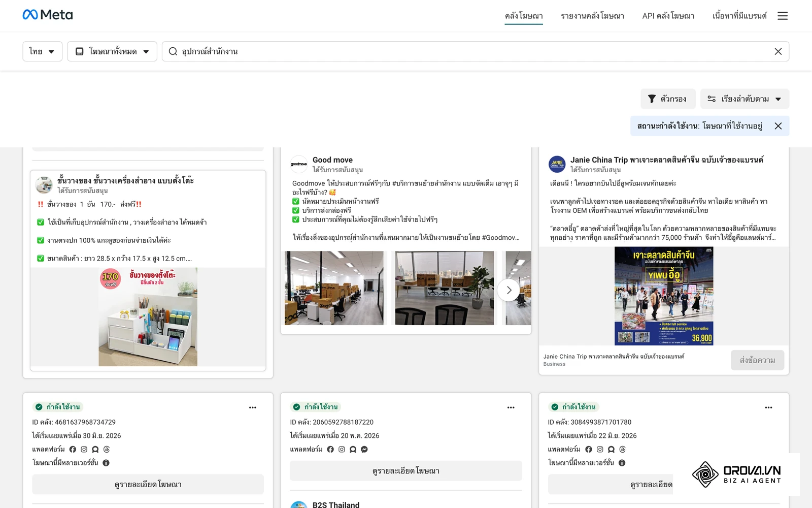This screenshot has width=812, height=508.
Task: Open เนื้อหาที่มีแบรนด์ tab
Action: point(739,16)
